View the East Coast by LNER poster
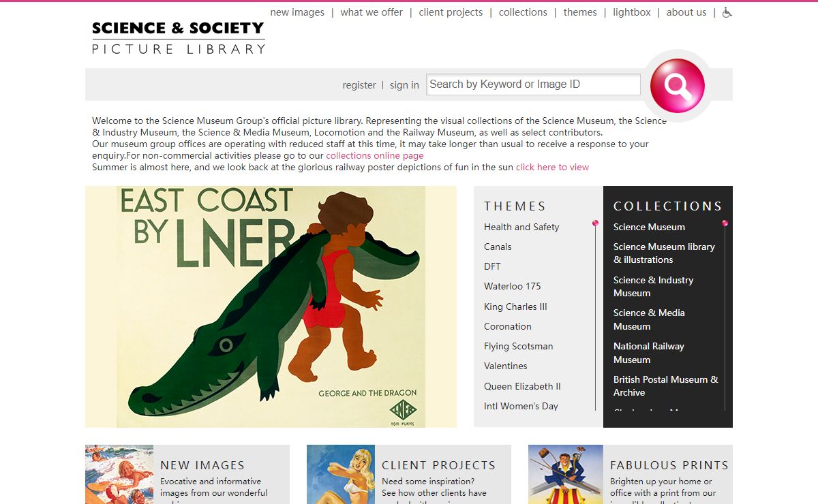Viewport: 818px width, 504px height. 271,306
